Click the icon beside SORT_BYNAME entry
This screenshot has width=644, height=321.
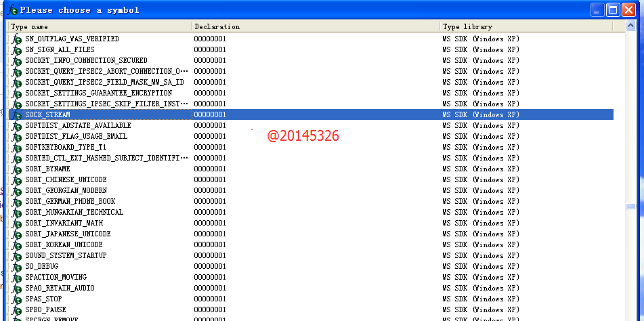pos(16,169)
